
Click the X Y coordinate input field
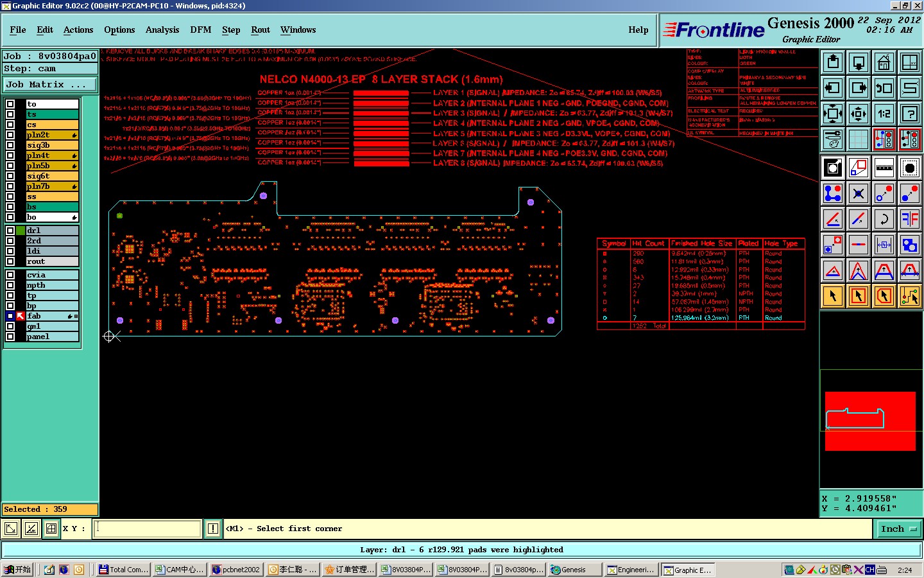[148, 529]
